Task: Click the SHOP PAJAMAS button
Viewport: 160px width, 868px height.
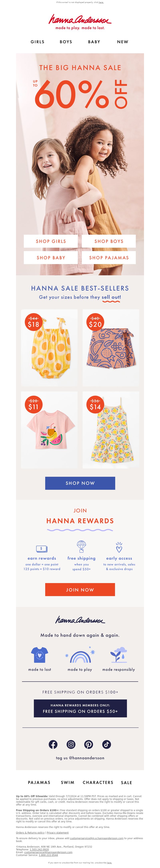Action: (x=109, y=257)
